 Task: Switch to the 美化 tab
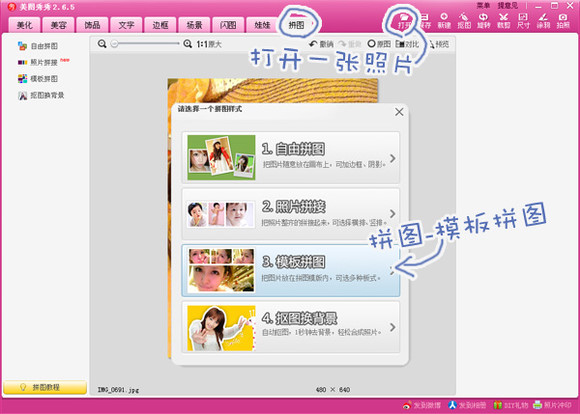click(24, 25)
